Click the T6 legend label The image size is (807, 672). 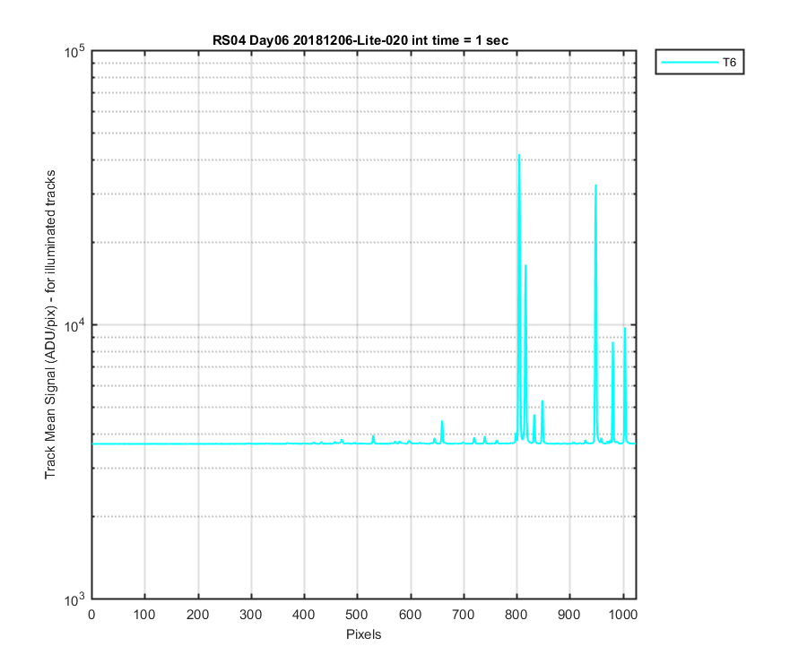tap(729, 63)
